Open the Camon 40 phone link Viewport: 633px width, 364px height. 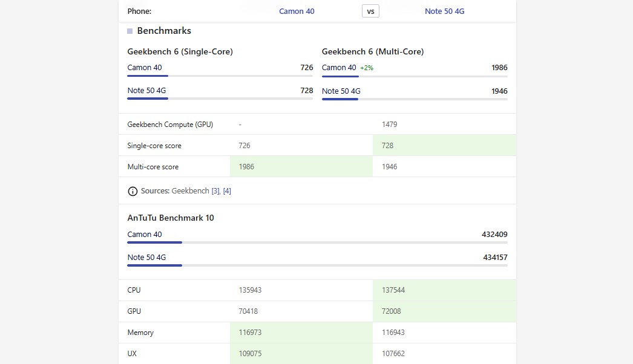pyautogui.click(x=297, y=11)
